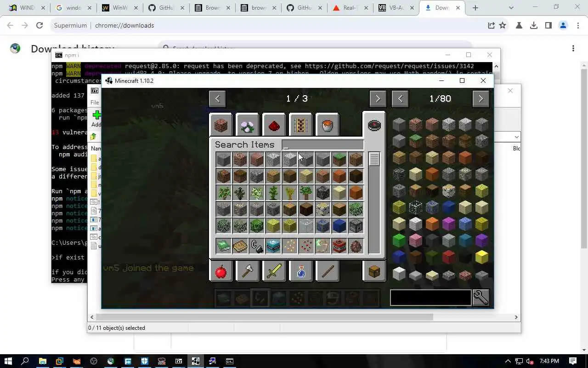Open the Decoration Blocks flower tab
The width and height of the screenshot is (588, 368).
tap(247, 125)
